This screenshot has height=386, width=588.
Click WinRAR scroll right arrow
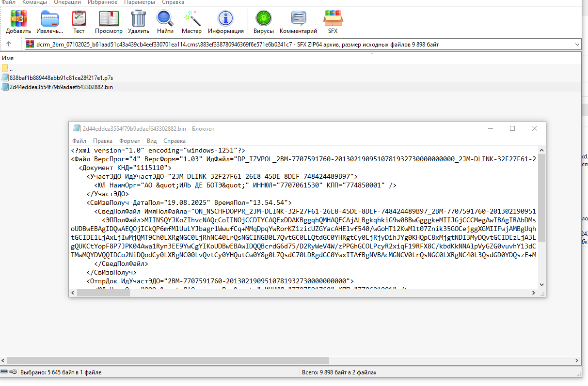point(577,361)
